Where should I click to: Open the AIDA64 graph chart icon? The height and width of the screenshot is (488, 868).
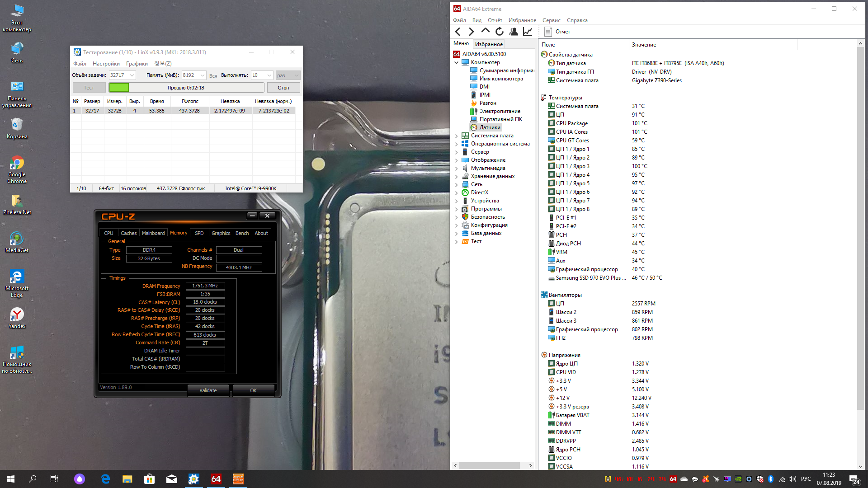(x=527, y=32)
